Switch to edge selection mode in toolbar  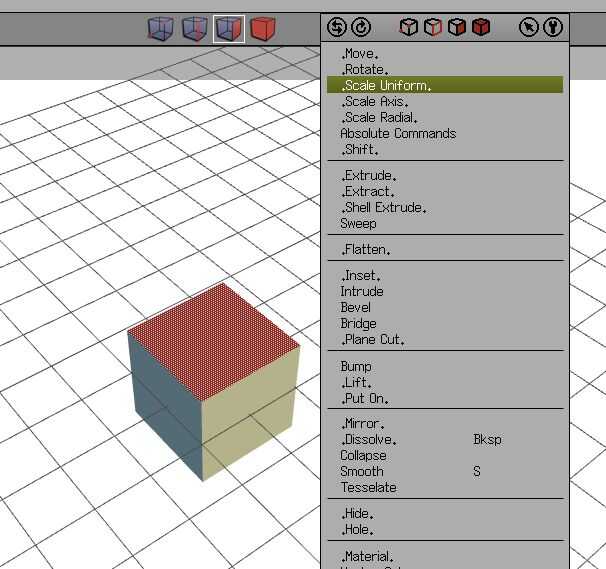[195, 29]
